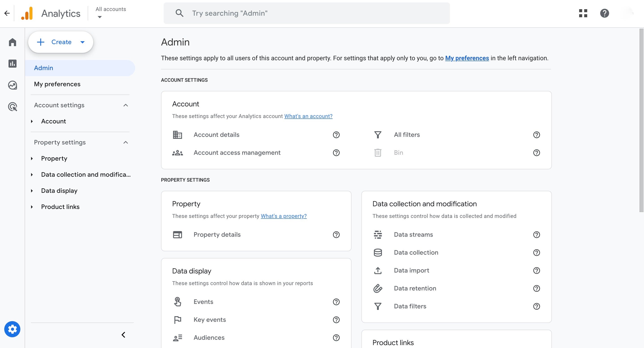Open the Google apps grid icon

583,13
